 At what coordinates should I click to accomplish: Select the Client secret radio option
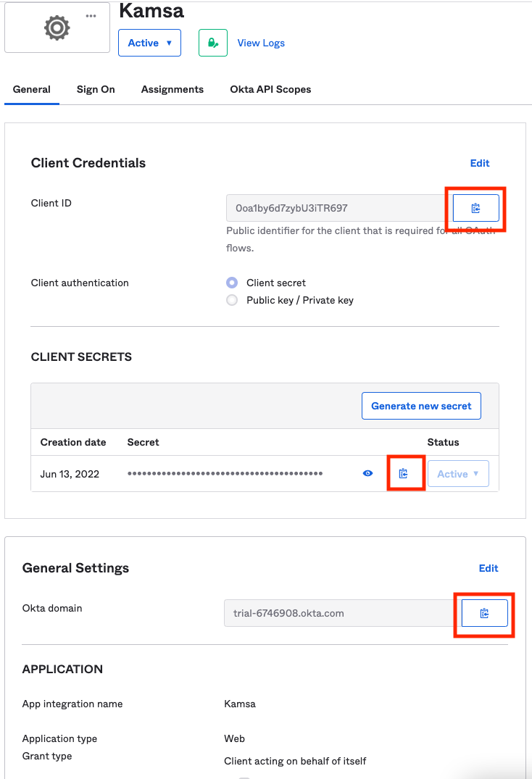232,283
